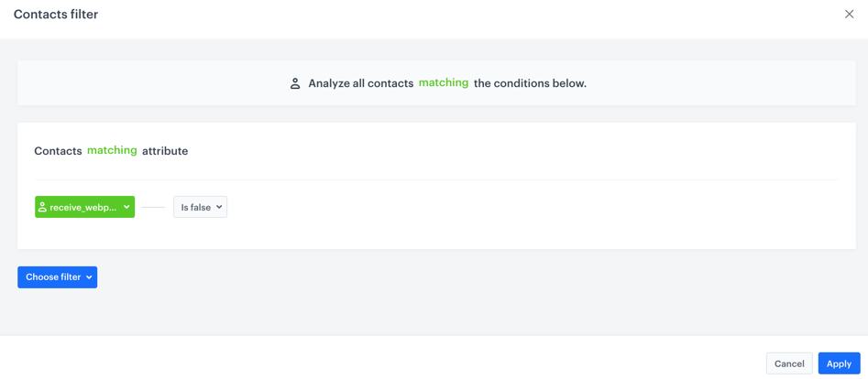Toggle green matching word in banner
Screen dimensions: 868x379
[444, 82]
